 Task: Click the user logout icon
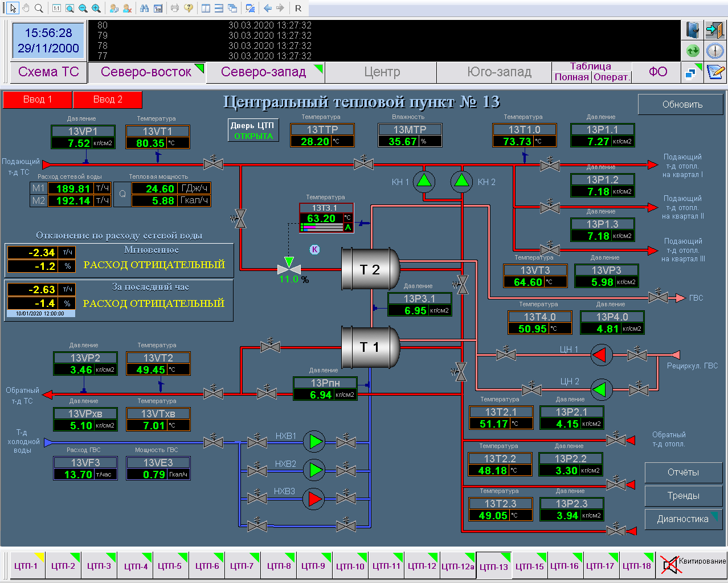(127, 8)
